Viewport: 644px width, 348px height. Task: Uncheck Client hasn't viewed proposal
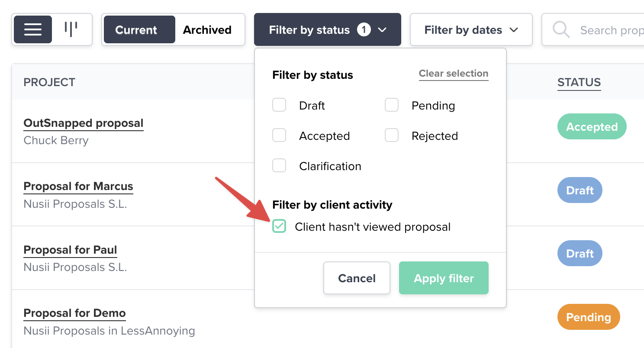pos(279,226)
